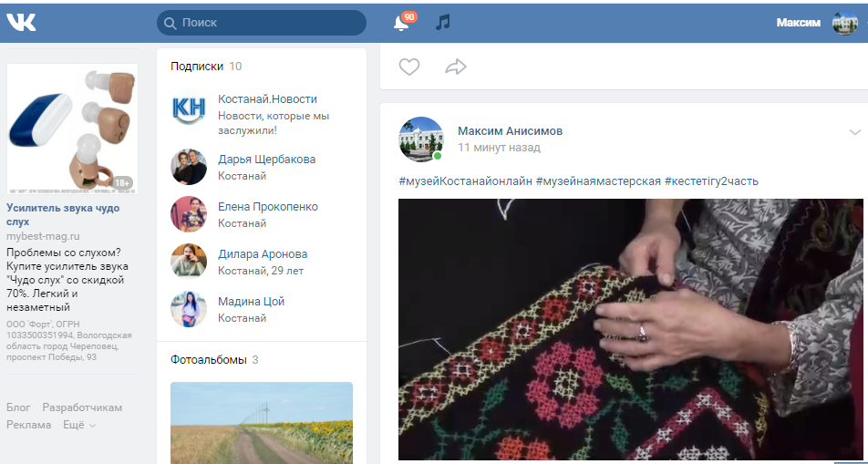Click the #музейКостанайонлайн hashtag
868x464 pixels.
[464, 180]
